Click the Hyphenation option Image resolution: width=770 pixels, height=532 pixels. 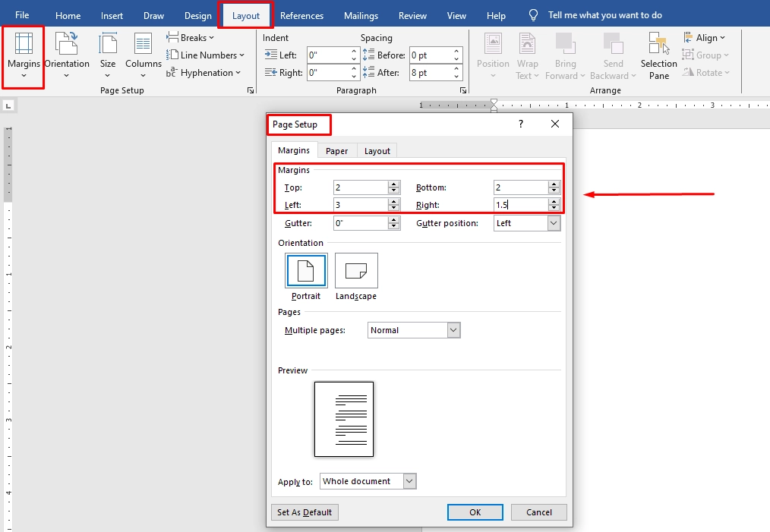click(204, 72)
